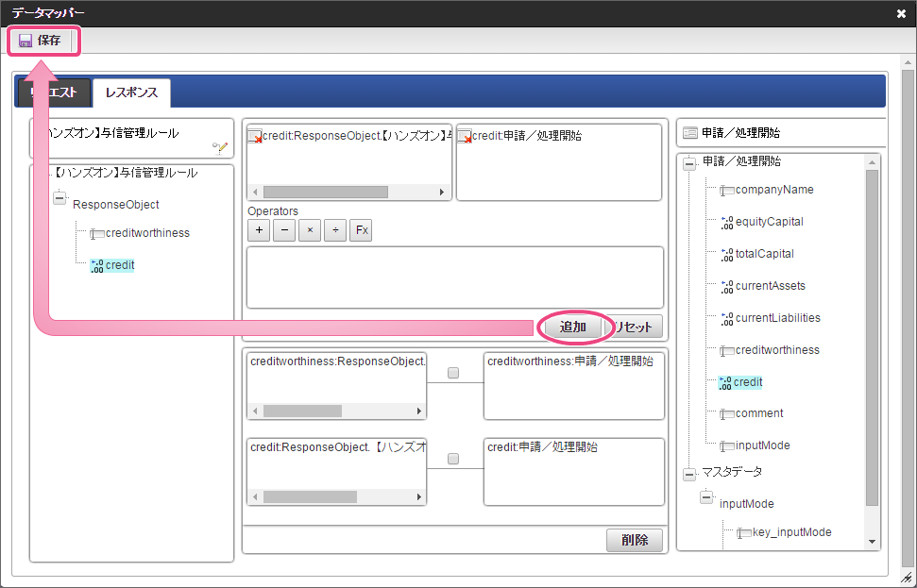
Task: Click the currentLiabilities numeric icon
Action: (x=727, y=319)
